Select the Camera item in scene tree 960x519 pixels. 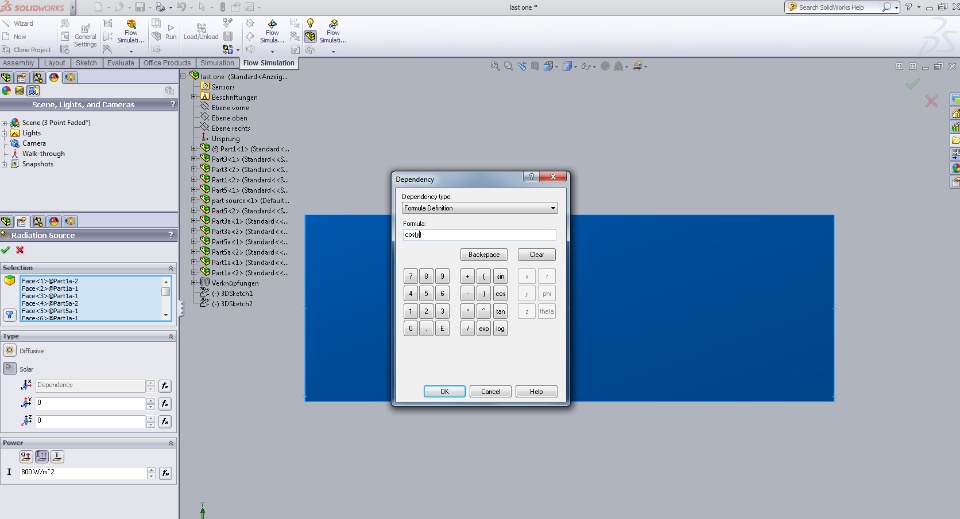click(34, 143)
